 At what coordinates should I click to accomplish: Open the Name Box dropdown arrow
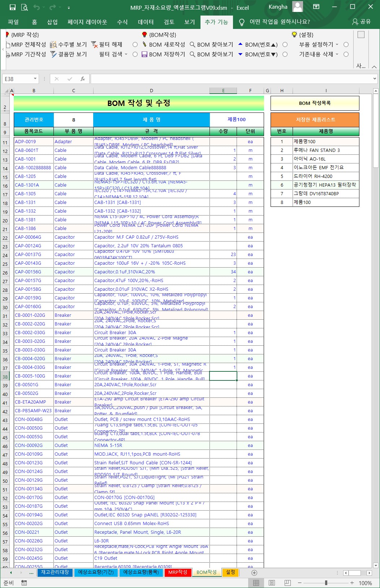tap(35, 79)
